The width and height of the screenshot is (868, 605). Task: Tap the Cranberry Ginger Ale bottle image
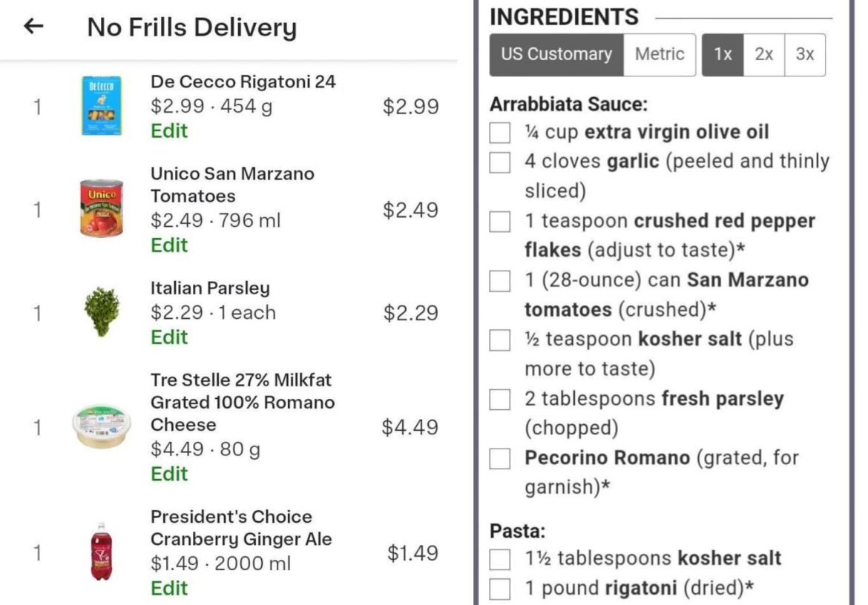click(101, 552)
